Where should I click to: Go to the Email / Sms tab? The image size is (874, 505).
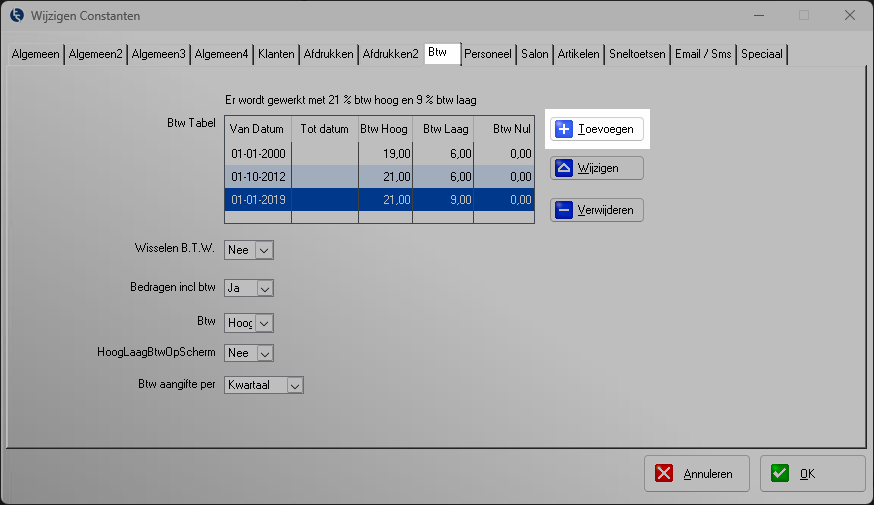(x=703, y=54)
